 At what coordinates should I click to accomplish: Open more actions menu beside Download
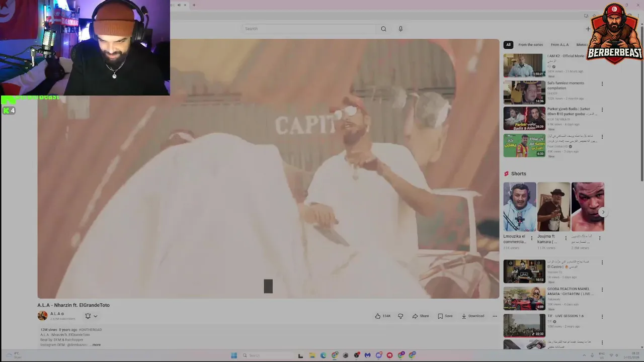(495, 316)
